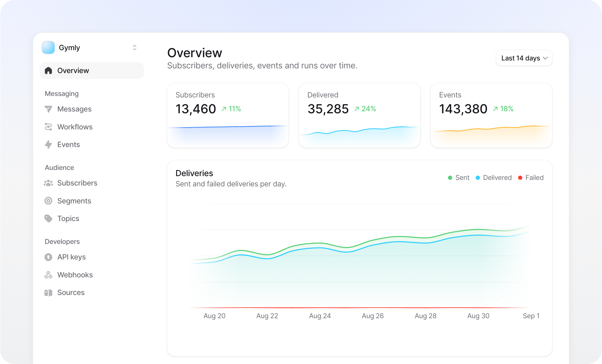Click the 24% delivered growth indicator
602x364 pixels.
365,109
